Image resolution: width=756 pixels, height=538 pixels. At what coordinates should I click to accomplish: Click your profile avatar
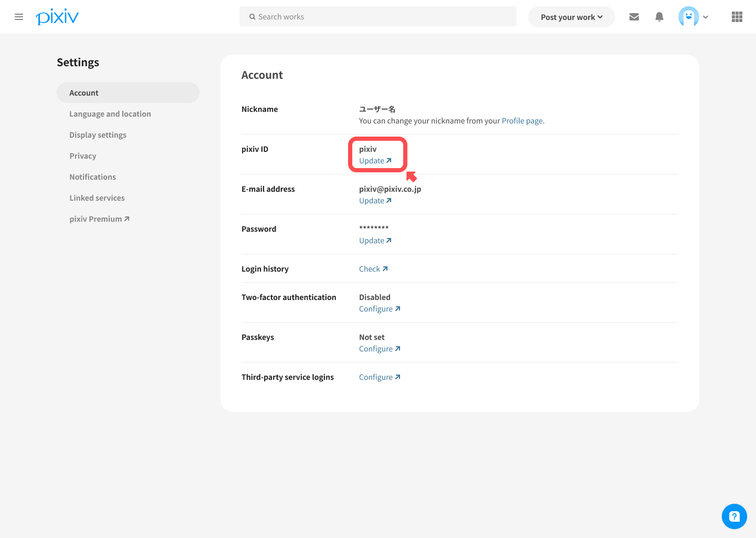point(689,16)
